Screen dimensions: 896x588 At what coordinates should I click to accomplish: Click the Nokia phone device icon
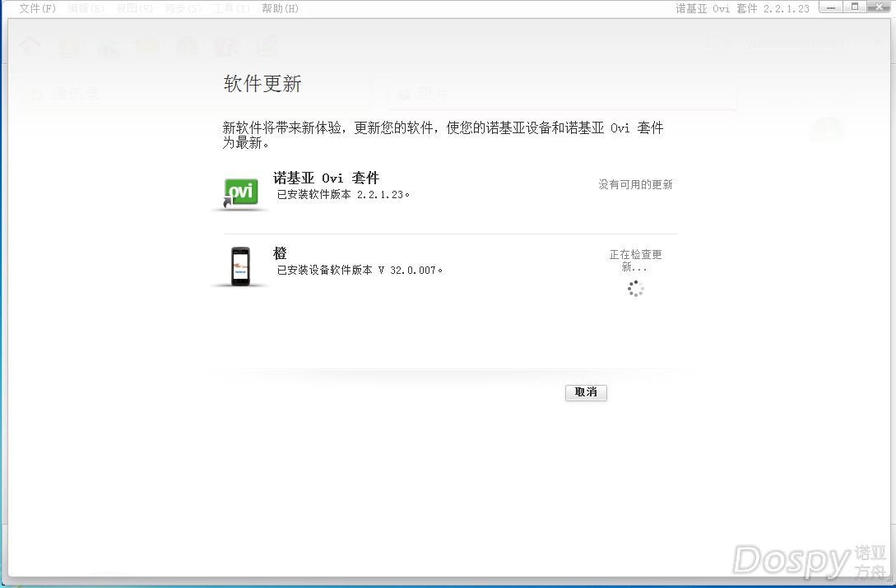coord(240,266)
